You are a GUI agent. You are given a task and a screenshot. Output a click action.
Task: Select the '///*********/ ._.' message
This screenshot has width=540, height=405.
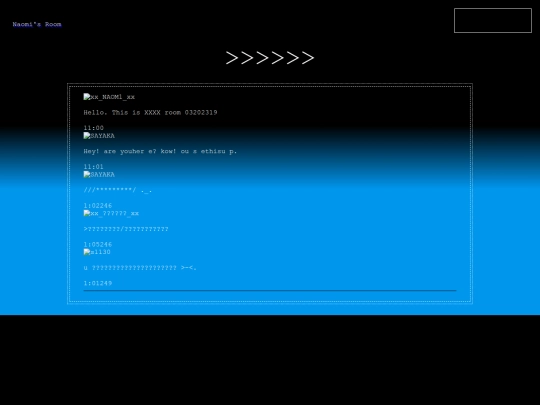click(x=117, y=190)
